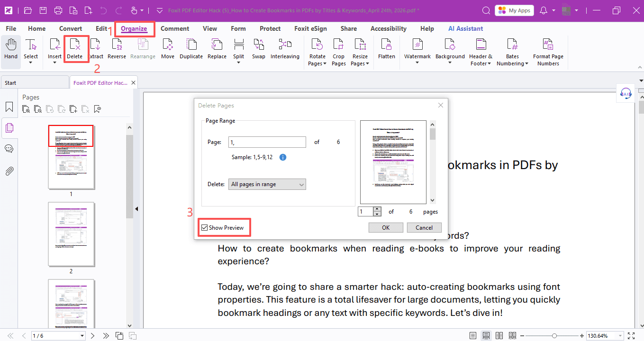Switch to the Convert ribbon tab
The width and height of the screenshot is (644, 341).
71,28
